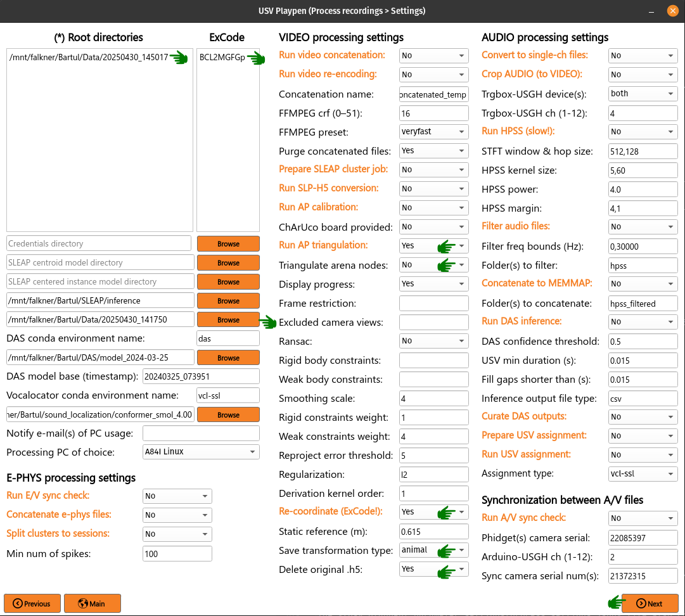The height and width of the screenshot is (616, 685).
Task: Click Frame restriction input field
Action: pyautogui.click(x=433, y=303)
